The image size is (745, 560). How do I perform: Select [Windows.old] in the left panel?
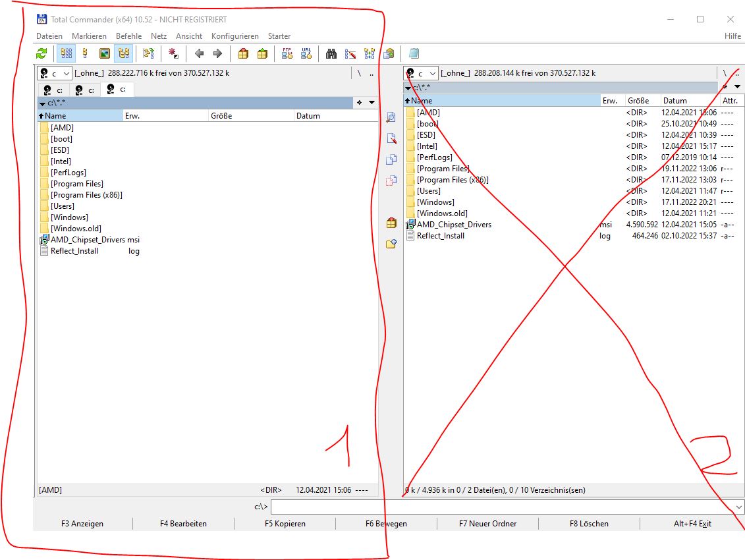(x=76, y=229)
